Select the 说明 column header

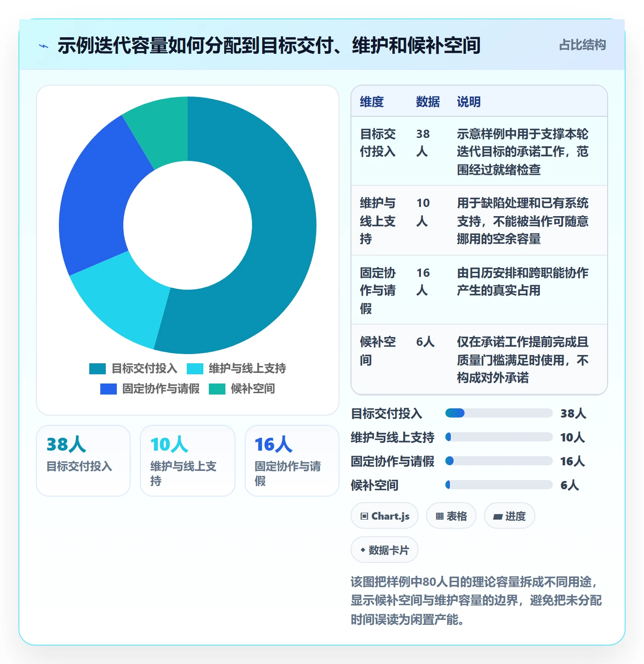(x=469, y=102)
